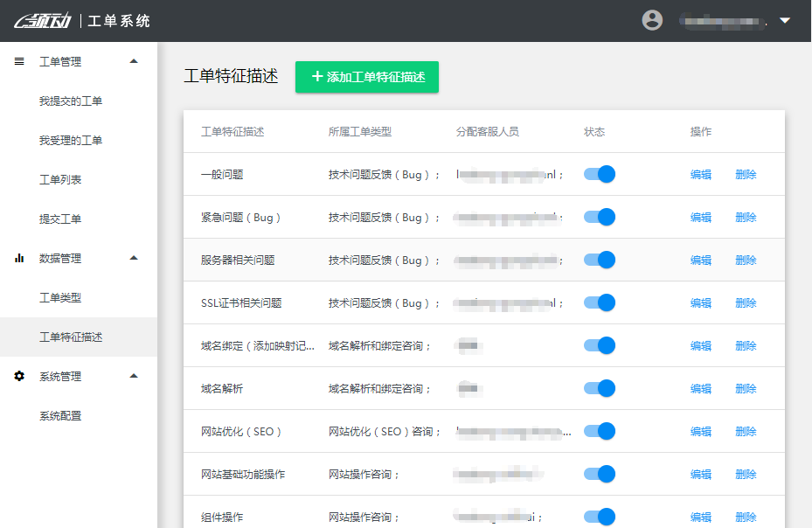This screenshot has width=812, height=528.
Task: Open 系统配置 in sidebar
Action: point(60,416)
